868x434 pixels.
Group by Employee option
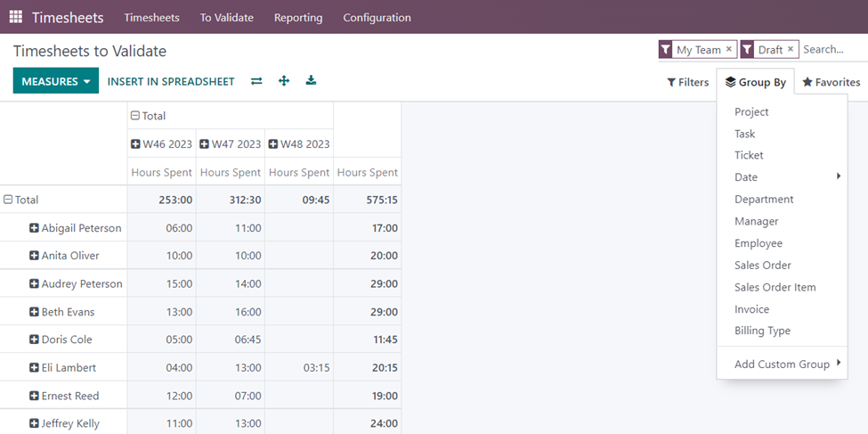758,243
